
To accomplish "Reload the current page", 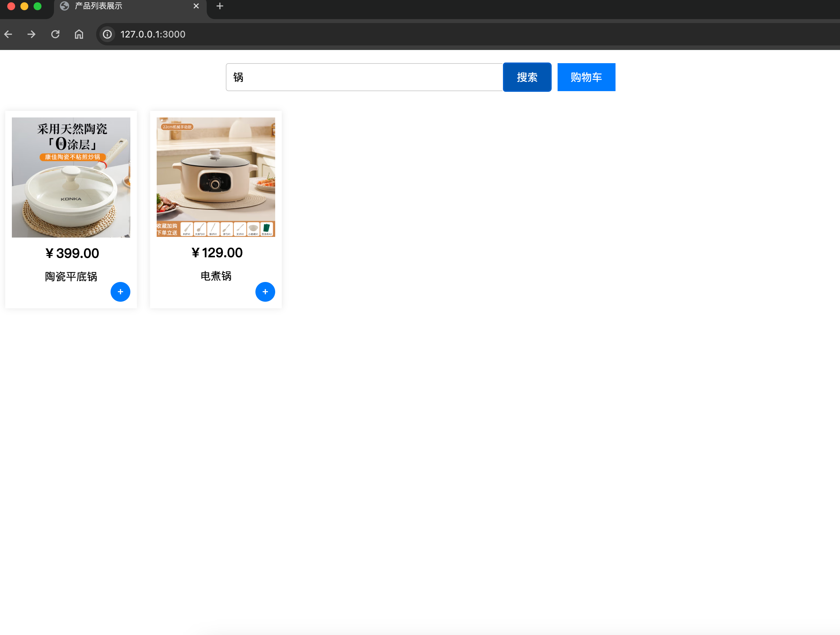I will (55, 35).
